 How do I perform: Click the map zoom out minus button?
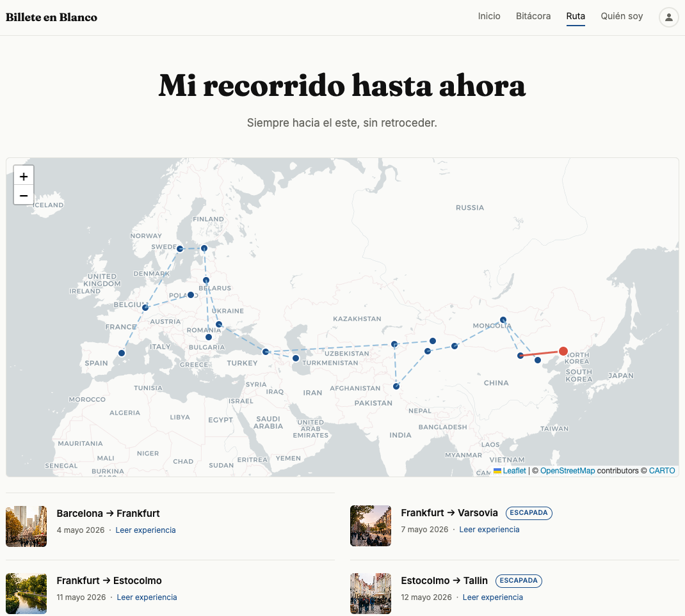(x=24, y=195)
